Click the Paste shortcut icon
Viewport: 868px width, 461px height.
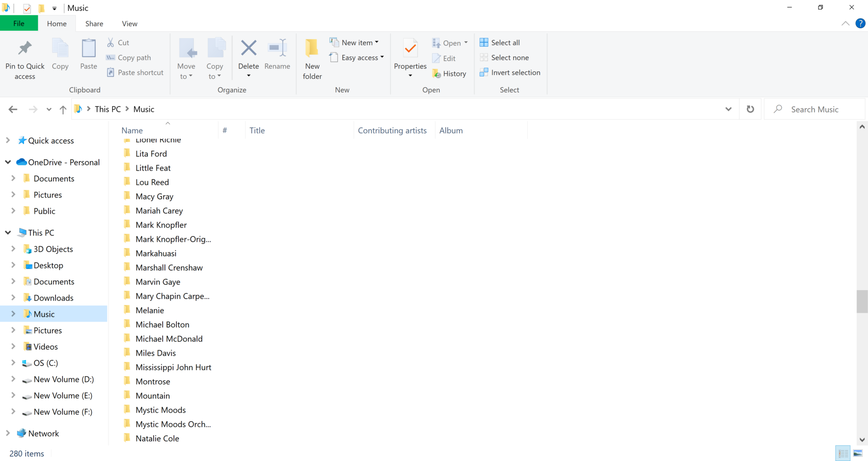pos(110,72)
